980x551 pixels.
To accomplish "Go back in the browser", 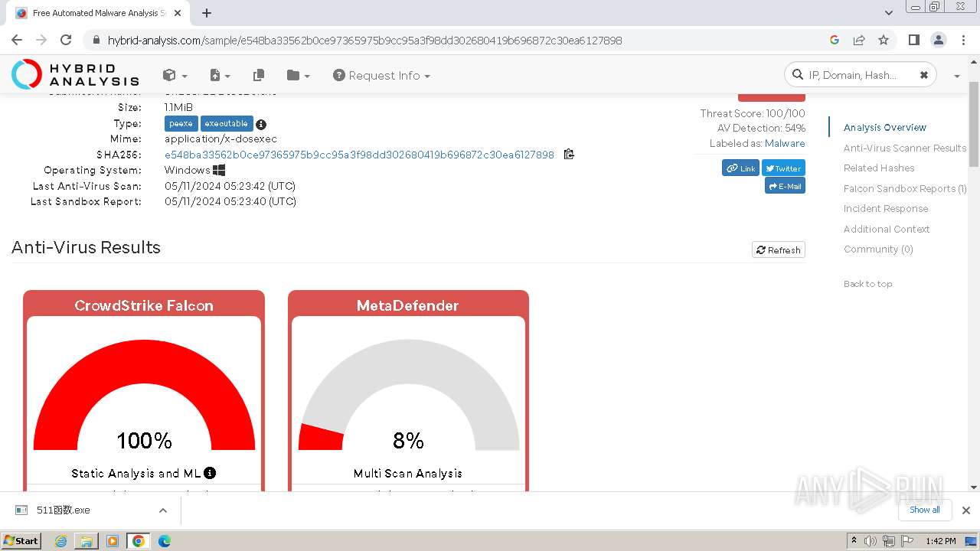I will click(17, 40).
